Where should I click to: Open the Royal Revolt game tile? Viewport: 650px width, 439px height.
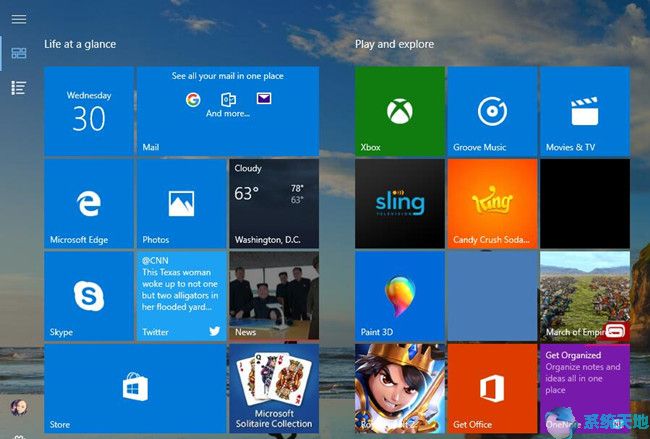(x=400, y=388)
